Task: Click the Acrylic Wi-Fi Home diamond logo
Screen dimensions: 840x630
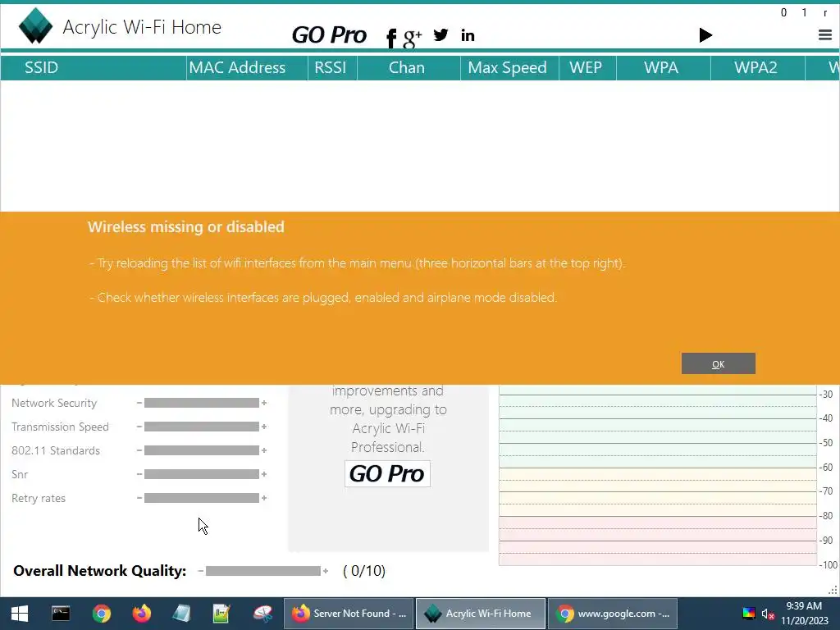Action: 35,25
